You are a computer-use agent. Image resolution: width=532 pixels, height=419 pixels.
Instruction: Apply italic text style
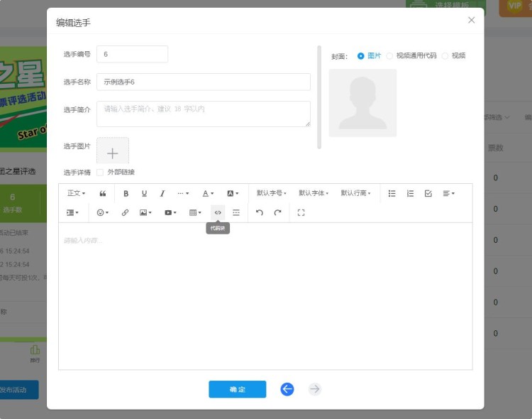click(162, 193)
